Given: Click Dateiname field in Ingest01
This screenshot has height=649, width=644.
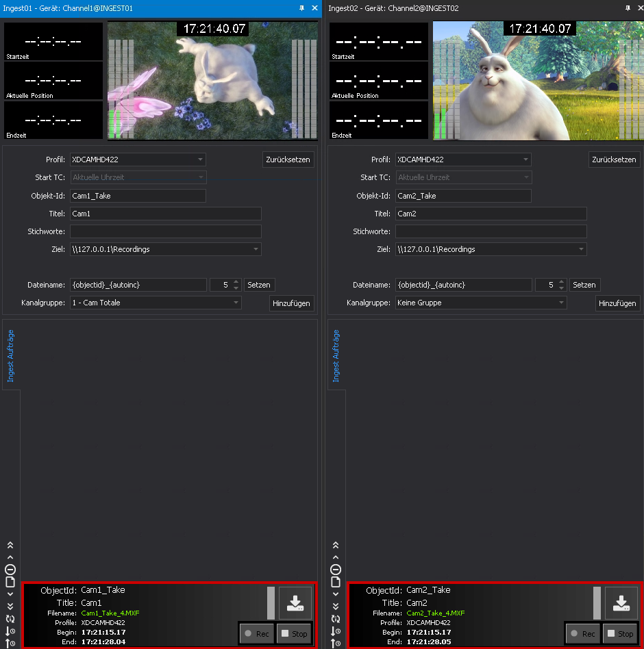Looking at the screenshot, I should [x=138, y=285].
